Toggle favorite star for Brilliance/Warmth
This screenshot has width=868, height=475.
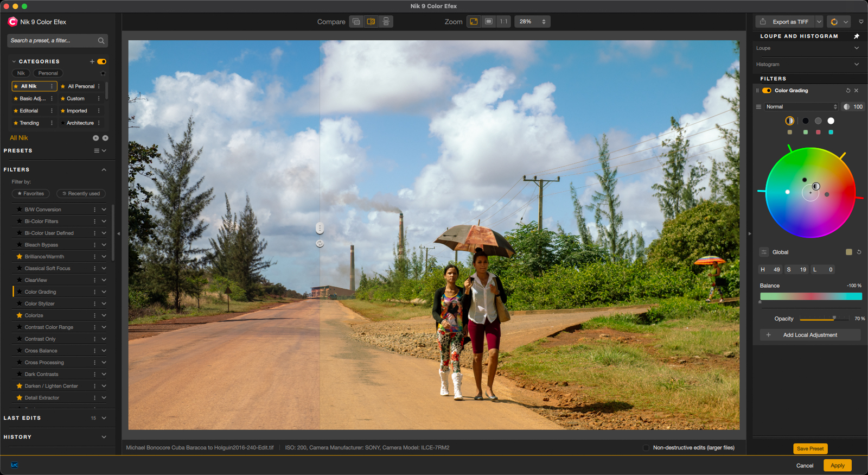click(x=20, y=257)
